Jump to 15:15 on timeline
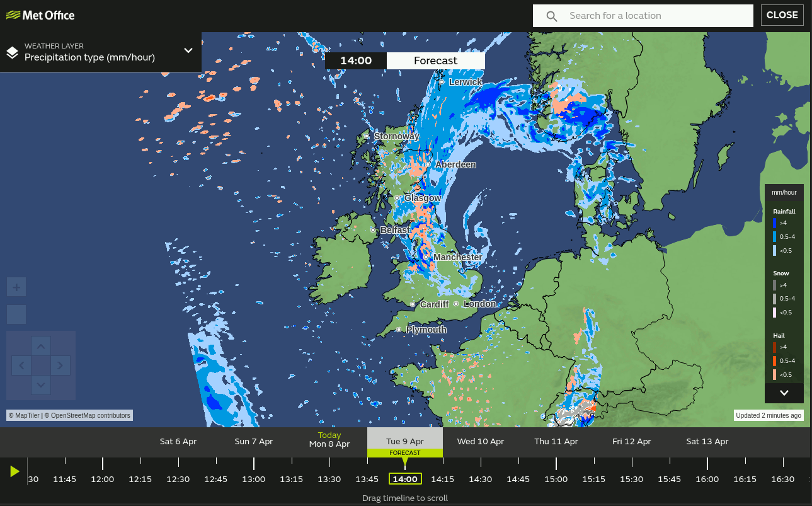812x506 pixels. coord(594,479)
